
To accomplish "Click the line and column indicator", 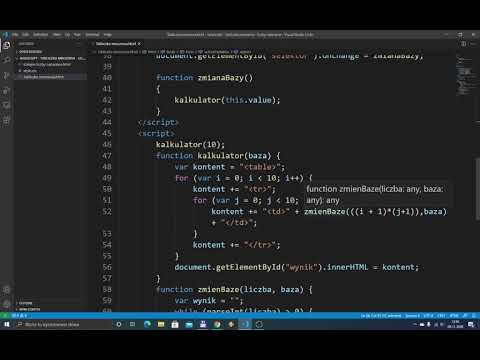I will click(x=381, y=315).
